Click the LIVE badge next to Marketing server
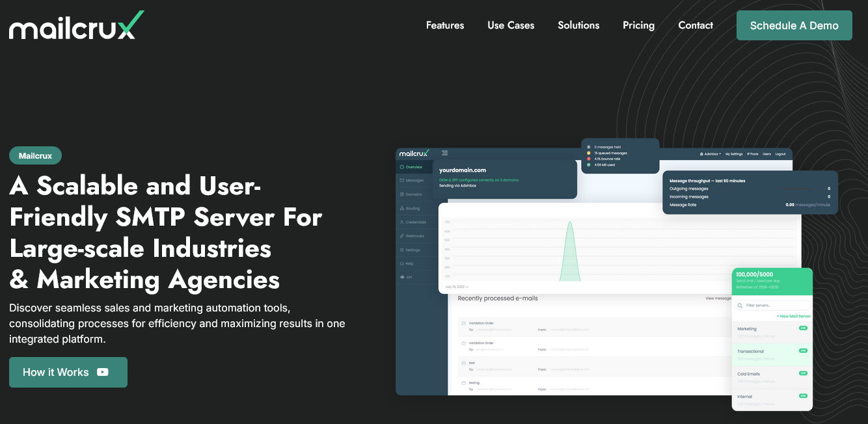 pos(803,328)
